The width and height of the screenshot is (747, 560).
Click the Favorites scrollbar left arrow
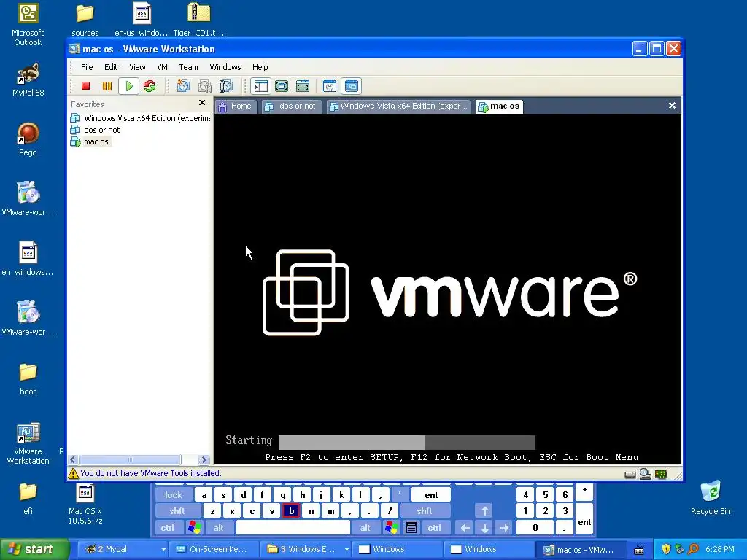[x=73, y=460]
